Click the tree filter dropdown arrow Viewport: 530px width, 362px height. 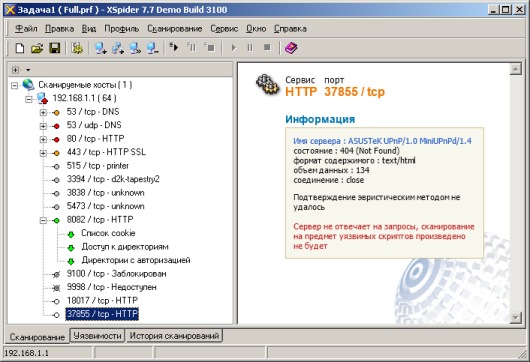tap(28, 70)
